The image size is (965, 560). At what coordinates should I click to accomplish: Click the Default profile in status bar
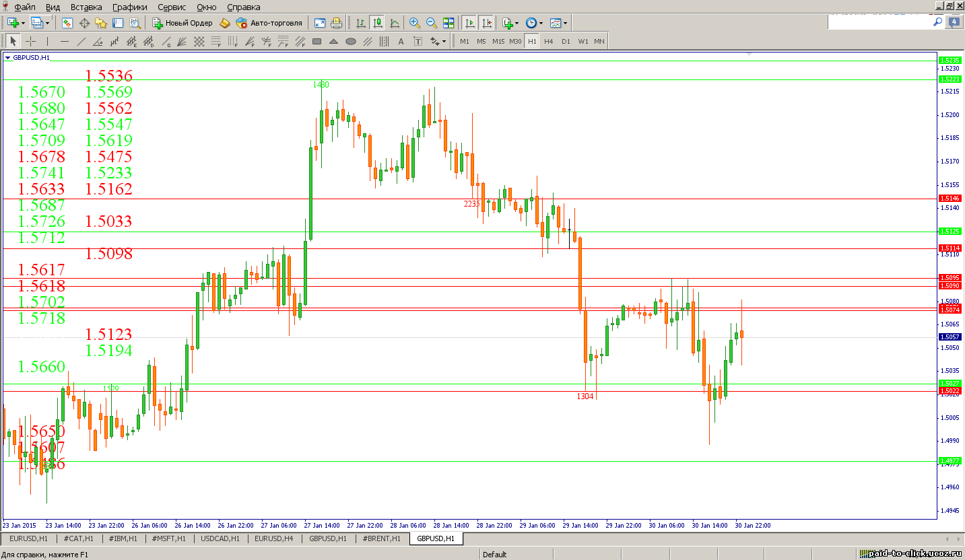point(494,555)
